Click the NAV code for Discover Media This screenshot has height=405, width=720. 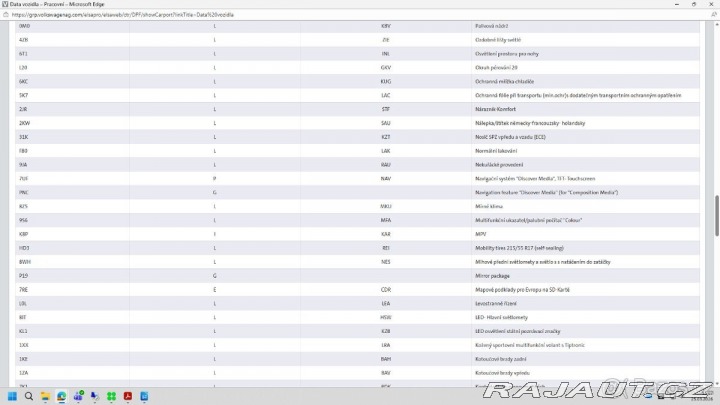(x=385, y=178)
